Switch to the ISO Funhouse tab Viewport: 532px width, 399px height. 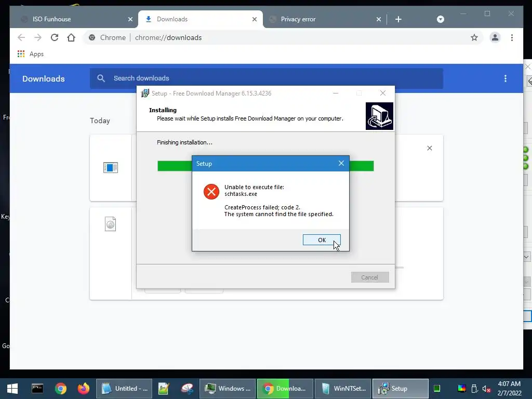click(74, 19)
